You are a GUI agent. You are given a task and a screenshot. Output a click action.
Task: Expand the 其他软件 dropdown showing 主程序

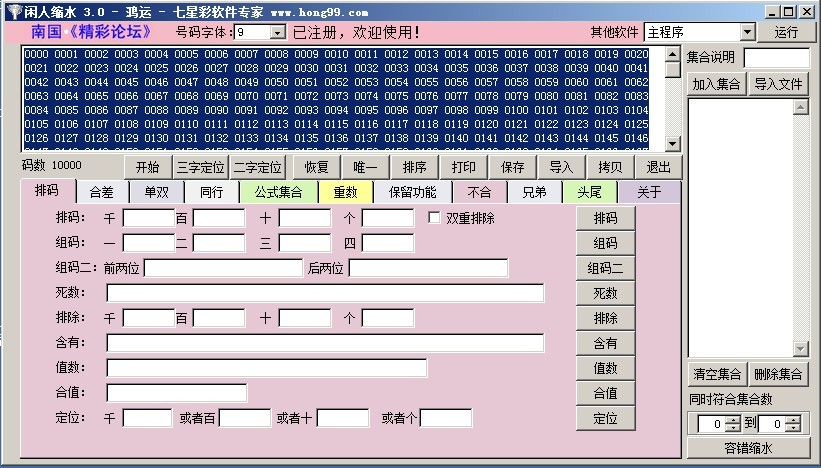747,33
